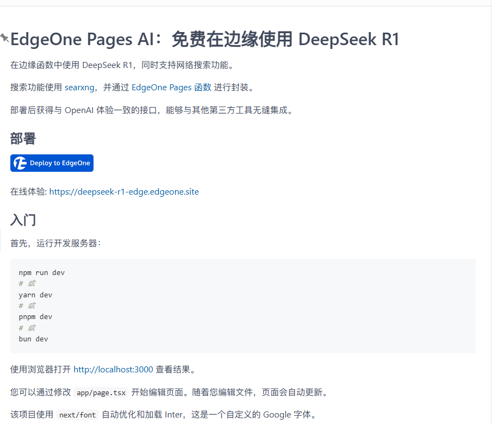The image size is (504, 424).
Task: Click the pin icon beside the main title
Action: pyautogui.click(x=4, y=38)
